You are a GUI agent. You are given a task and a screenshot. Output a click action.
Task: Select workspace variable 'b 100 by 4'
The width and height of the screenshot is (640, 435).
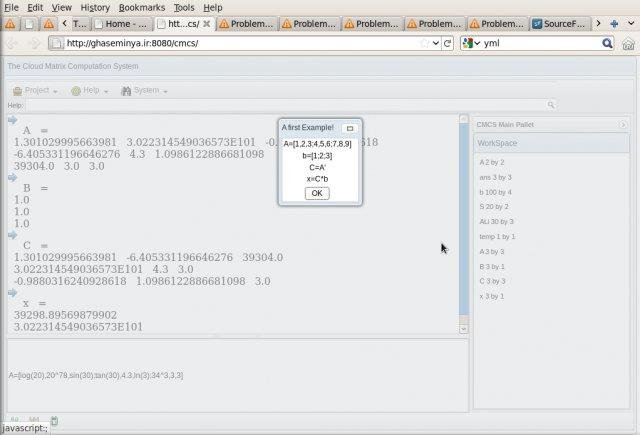click(x=496, y=192)
